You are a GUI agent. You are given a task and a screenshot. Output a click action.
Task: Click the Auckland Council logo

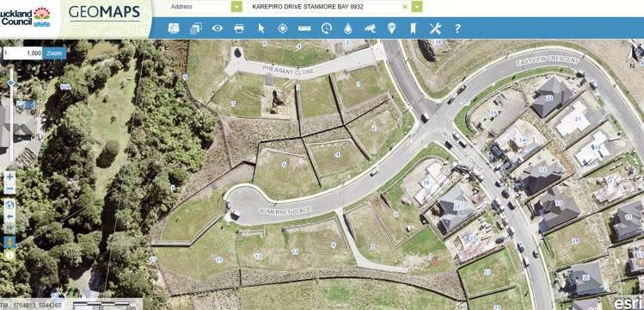[26, 17]
